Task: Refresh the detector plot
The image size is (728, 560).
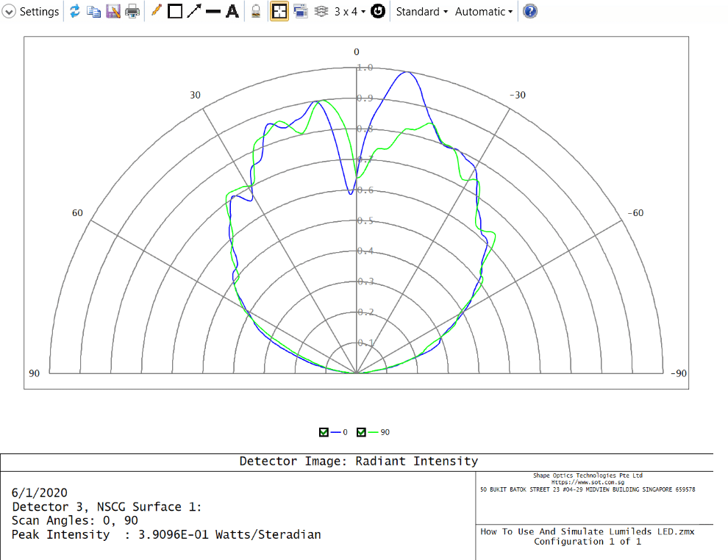Action: [x=74, y=11]
